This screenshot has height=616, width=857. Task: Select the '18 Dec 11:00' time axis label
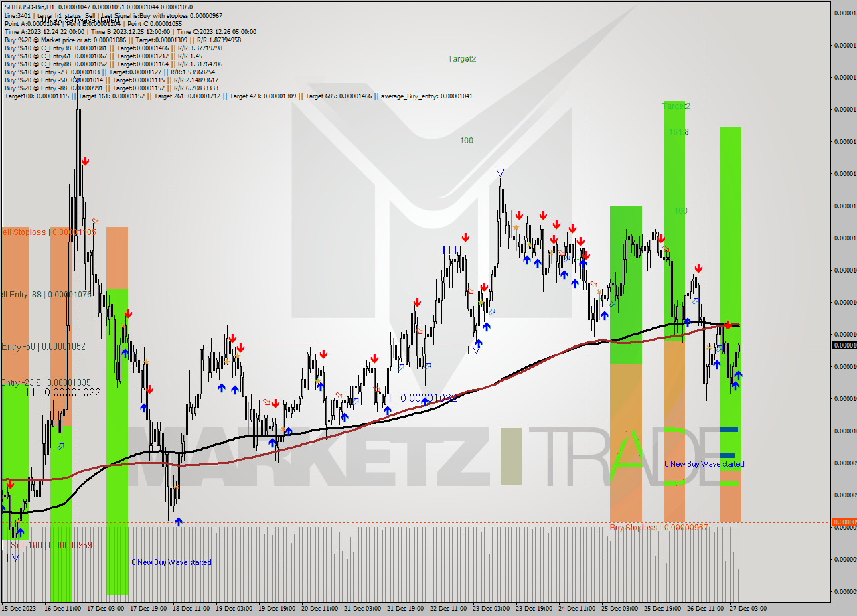pos(191,609)
